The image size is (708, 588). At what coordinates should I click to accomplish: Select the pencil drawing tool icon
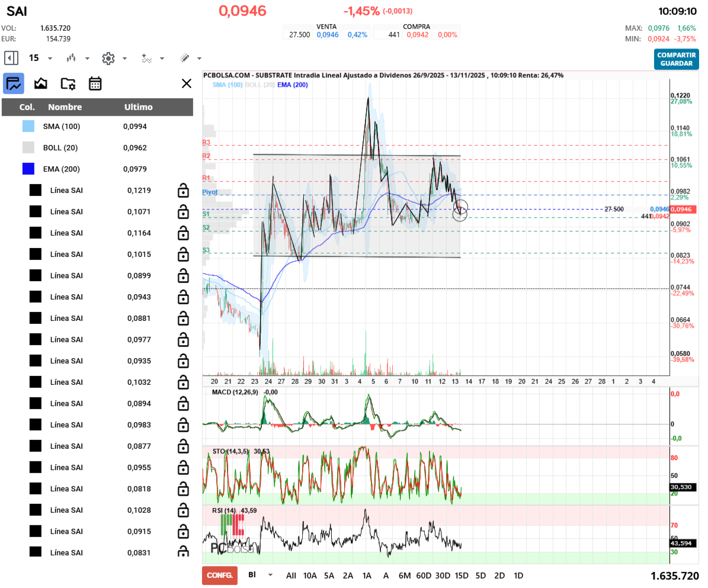(x=184, y=58)
